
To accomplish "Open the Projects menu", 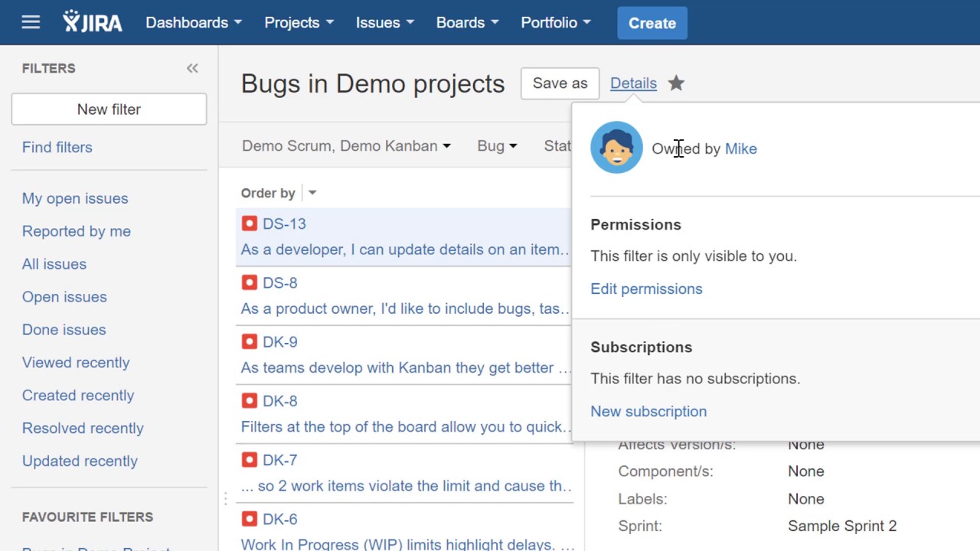I will pyautogui.click(x=299, y=22).
